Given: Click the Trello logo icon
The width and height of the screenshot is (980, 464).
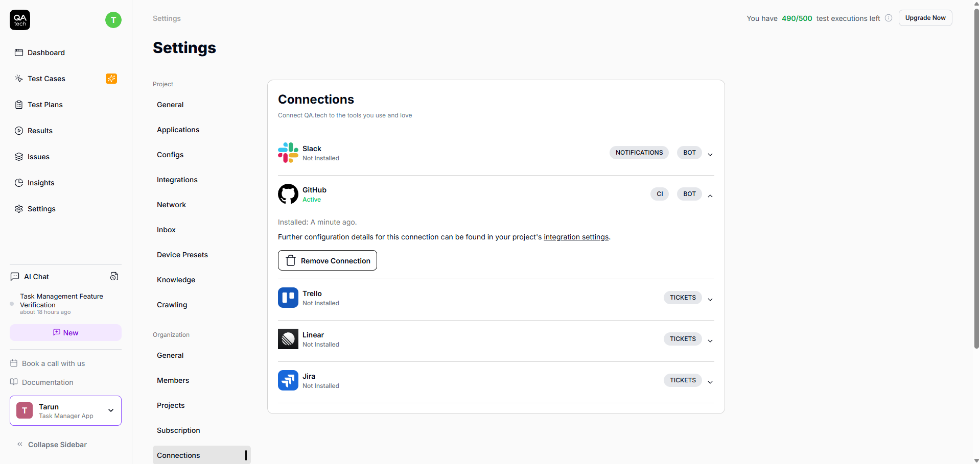Looking at the screenshot, I should (288, 298).
